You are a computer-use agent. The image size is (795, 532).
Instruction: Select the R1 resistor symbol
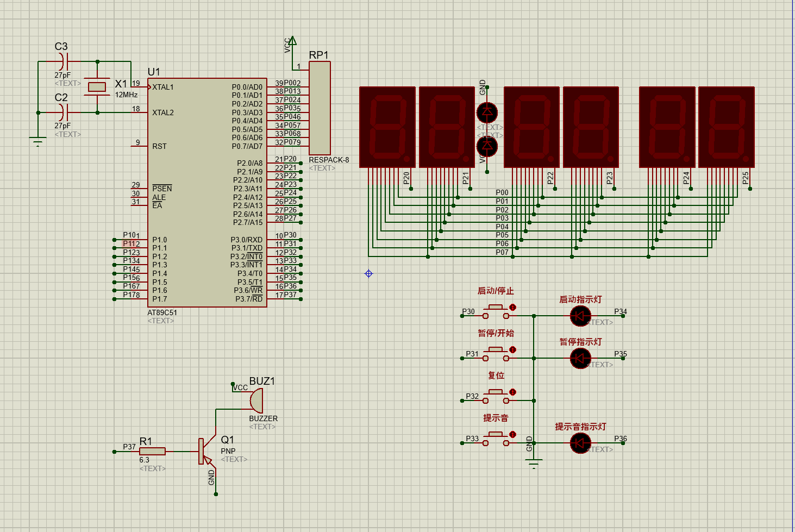(152, 451)
